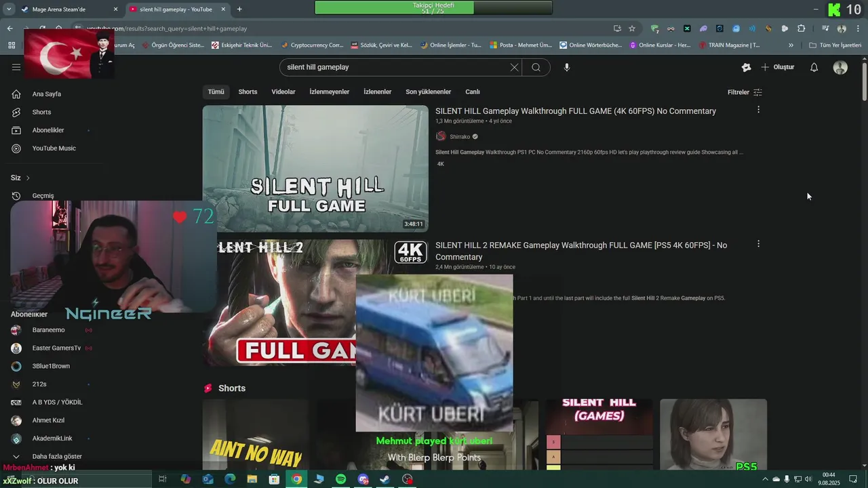Click the install/cast screen icon in address bar

tap(617, 28)
